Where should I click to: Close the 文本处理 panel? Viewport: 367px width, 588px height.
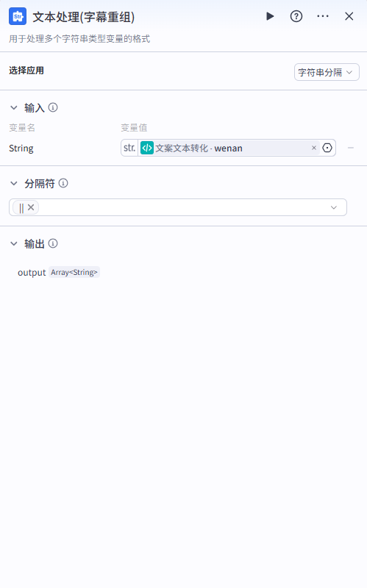pos(349,16)
